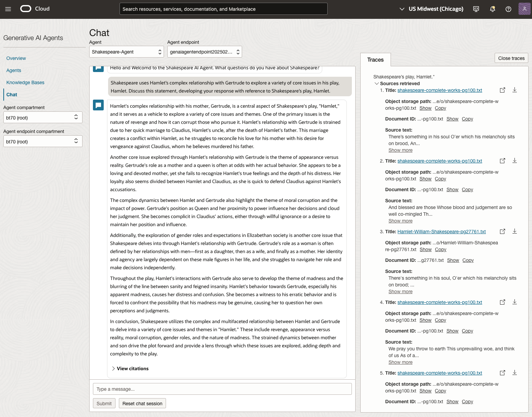The height and width of the screenshot is (417, 532).
Task: Go to Knowledge Bases in sidebar
Action: pyautogui.click(x=25, y=82)
